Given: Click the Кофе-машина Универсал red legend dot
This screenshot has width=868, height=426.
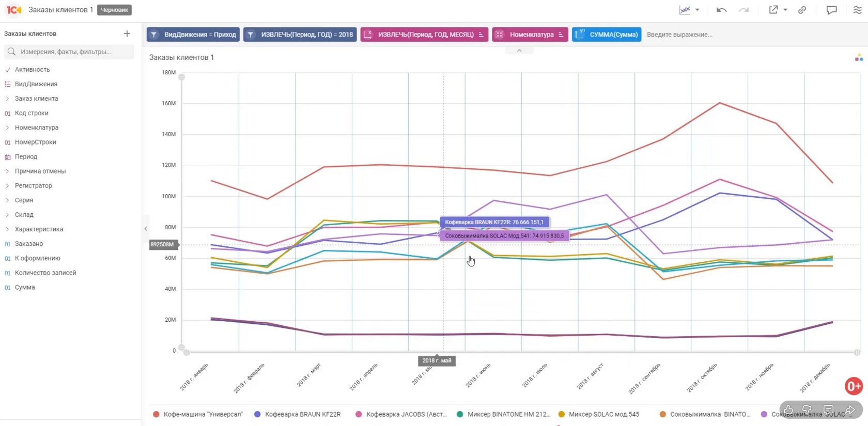Looking at the screenshot, I should coord(156,414).
